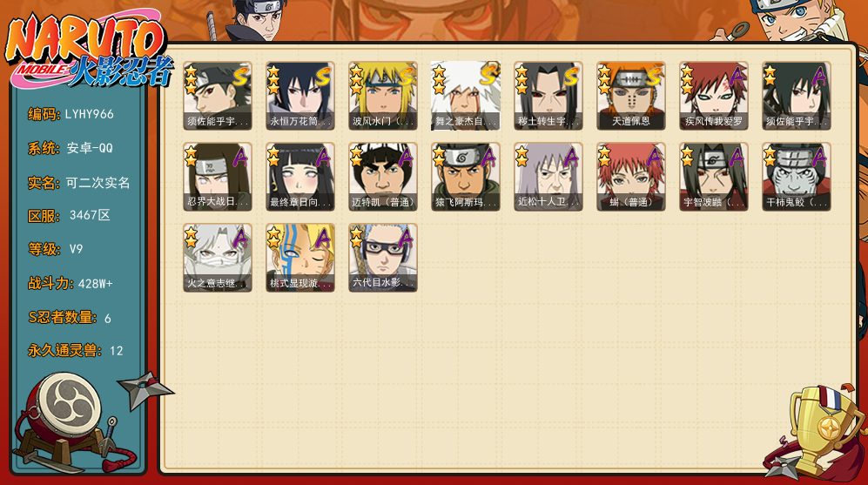
Task: Click the 疾风传我爱罗 ninja portrait
Action: point(714,96)
